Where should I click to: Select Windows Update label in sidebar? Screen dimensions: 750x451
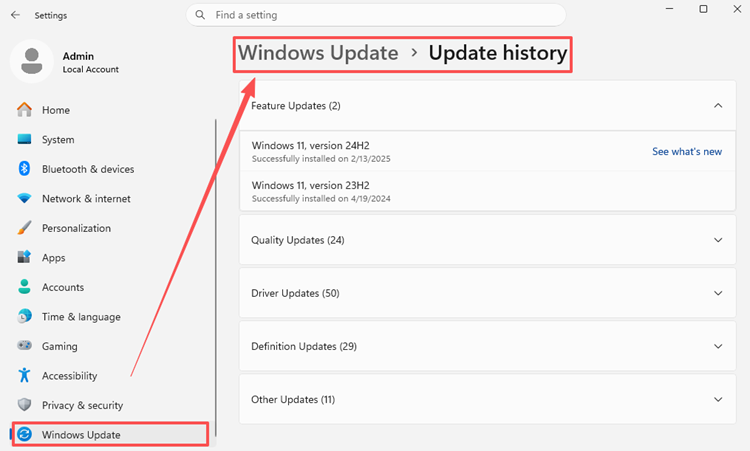(x=81, y=435)
